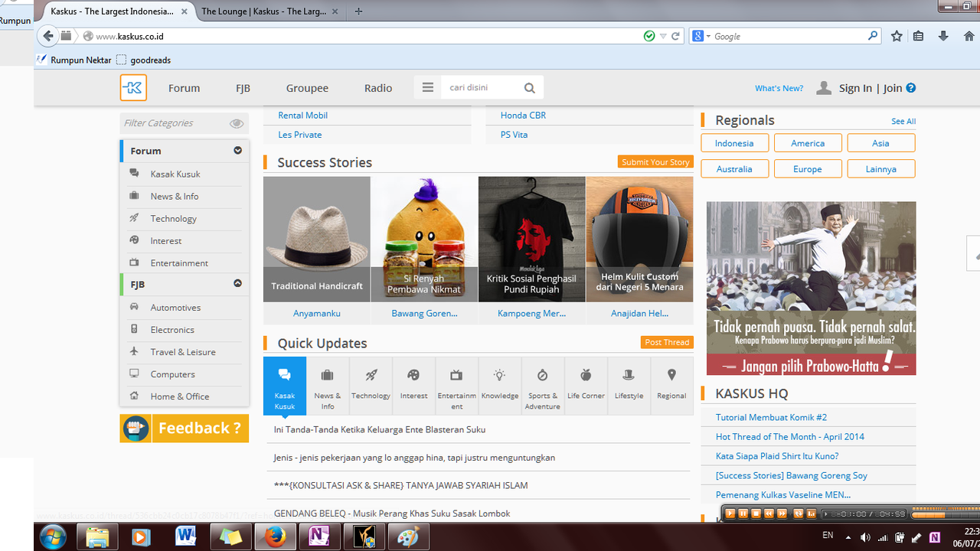Image resolution: width=980 pixels, height=551 pixels.
Task: Click the 'cari disini' search field
Action: (x=480, y=87)
